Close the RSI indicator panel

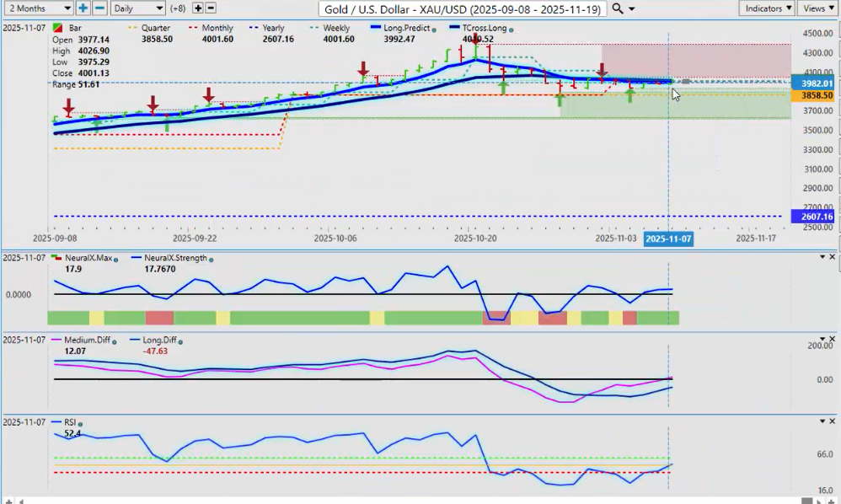(833, 421)
